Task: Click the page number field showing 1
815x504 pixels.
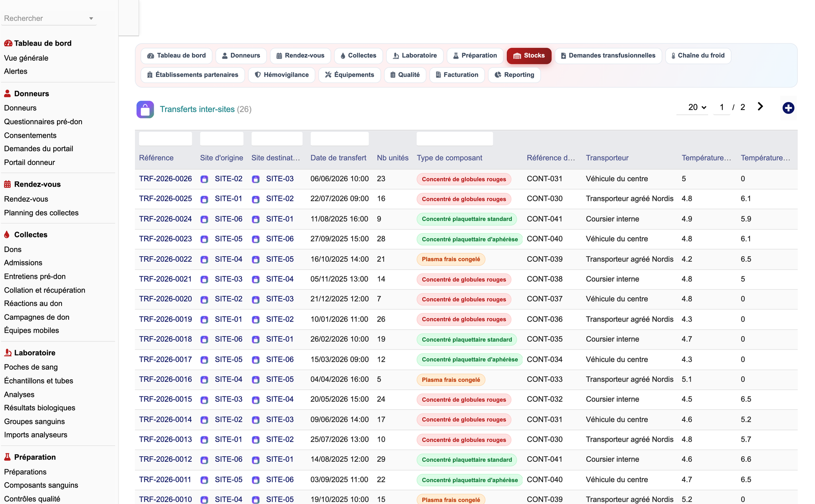Action: click(722, 107)
